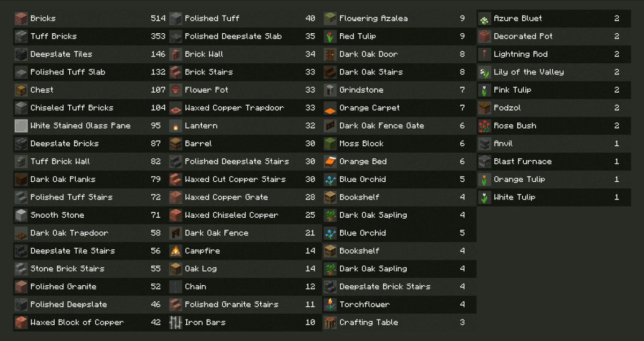Select the Chest item icon
644x341 pixels.
tap(21, 90)
